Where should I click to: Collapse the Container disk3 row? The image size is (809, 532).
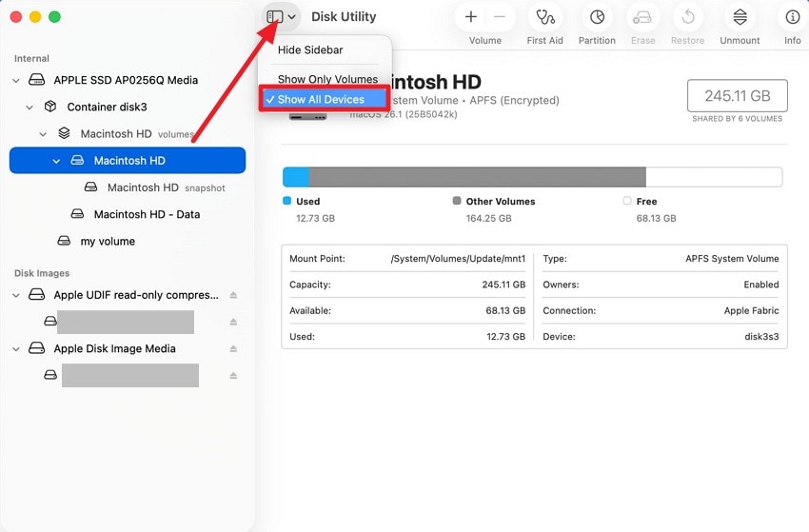click(x=30, y=108)
